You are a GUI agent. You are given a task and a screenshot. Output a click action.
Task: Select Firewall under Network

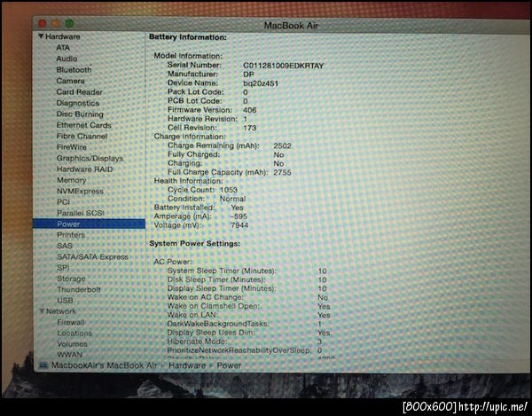[71, 322]
